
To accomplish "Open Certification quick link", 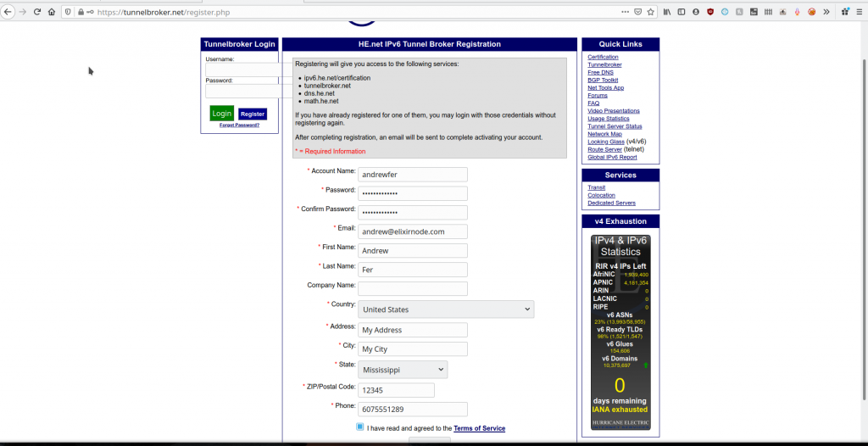I will pos(603,57).
